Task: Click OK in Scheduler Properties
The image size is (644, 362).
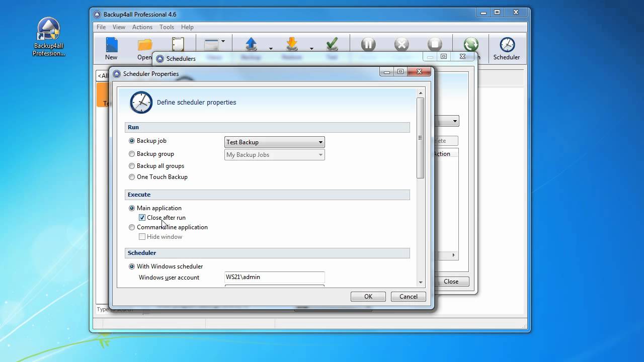Action: (368, 297)
